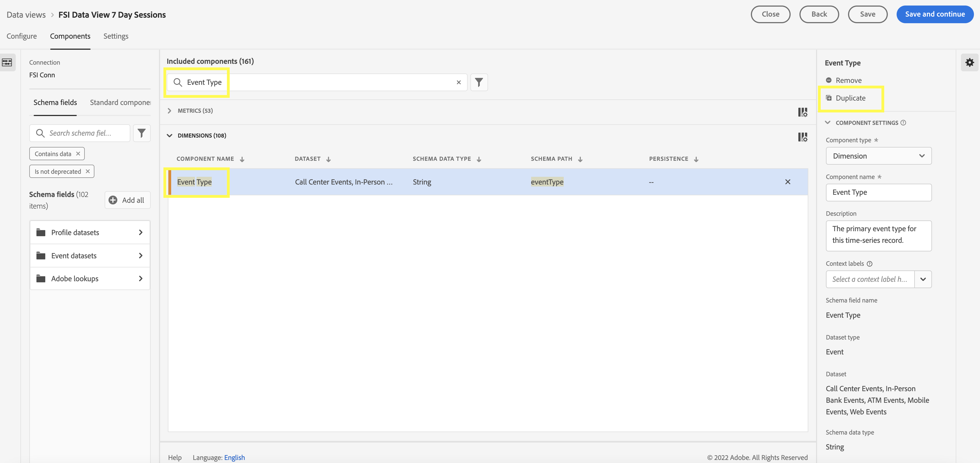Open the Context labels dropdown arrow
This screenshot has width=980, height=463.
pos(923,280)
